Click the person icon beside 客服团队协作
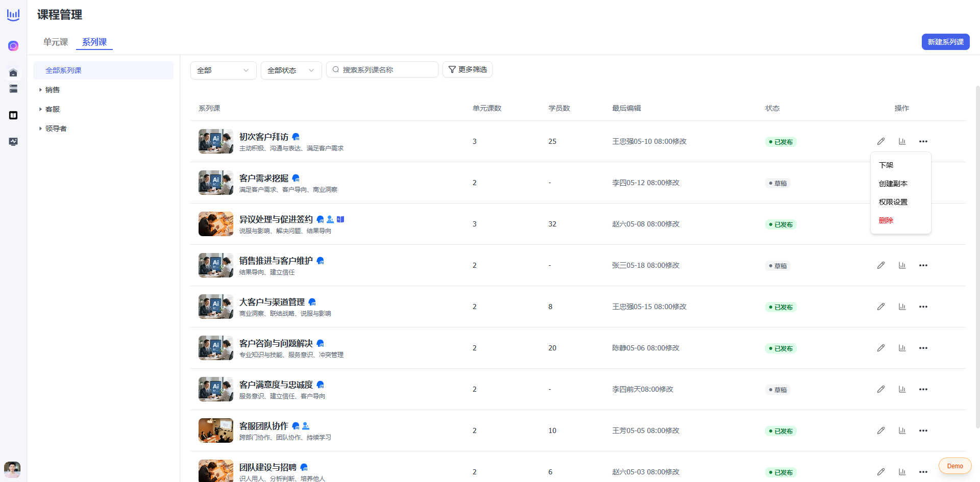The width and height of the screenshot is (980, 482). click(306, 426)
